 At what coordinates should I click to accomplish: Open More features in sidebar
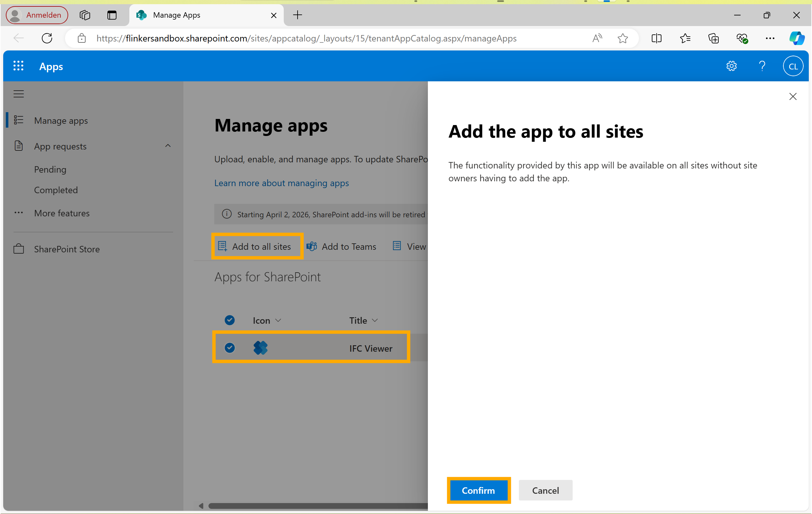coord(62,213)
